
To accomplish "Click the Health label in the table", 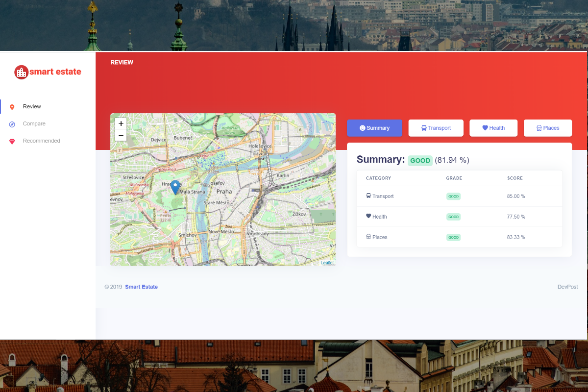I will click(x=379, y=217).
